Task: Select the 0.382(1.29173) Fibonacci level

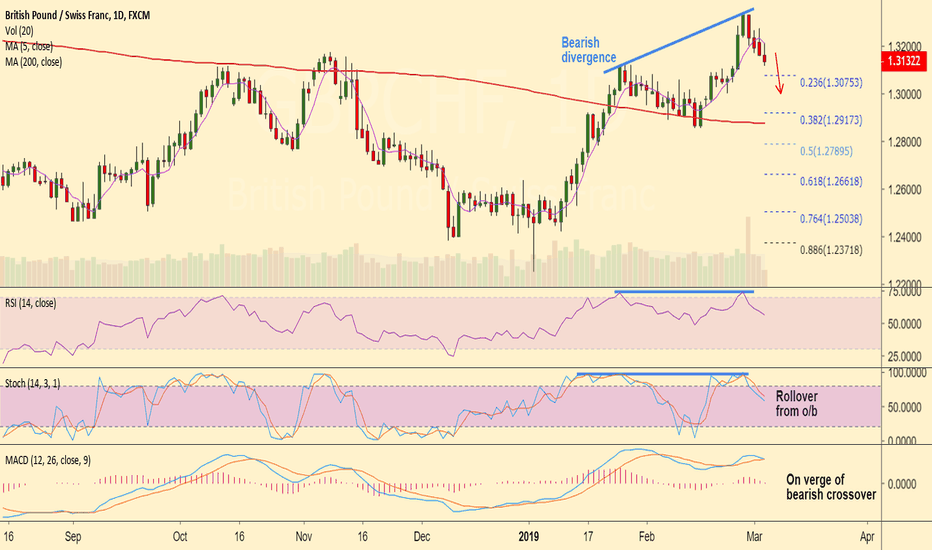Action: [x=831, y=120]
